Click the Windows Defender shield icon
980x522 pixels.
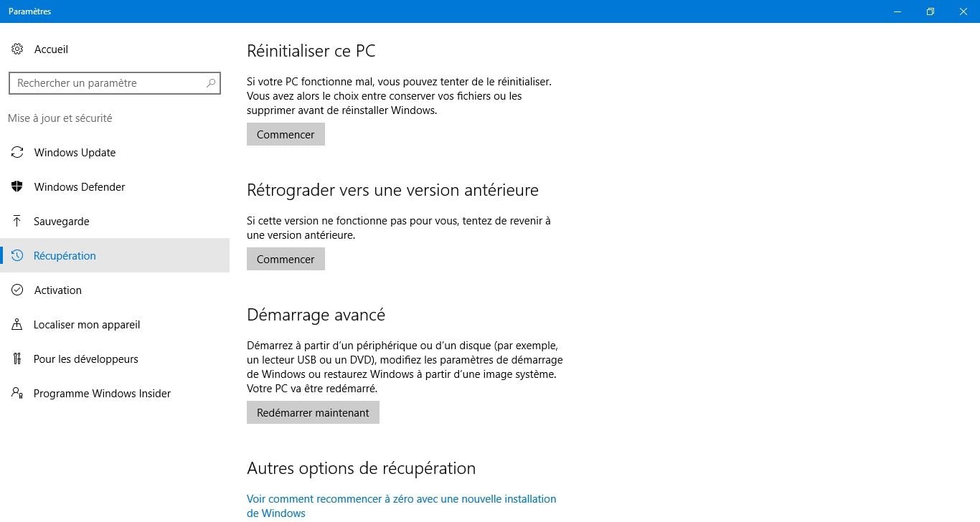point(17,187)
